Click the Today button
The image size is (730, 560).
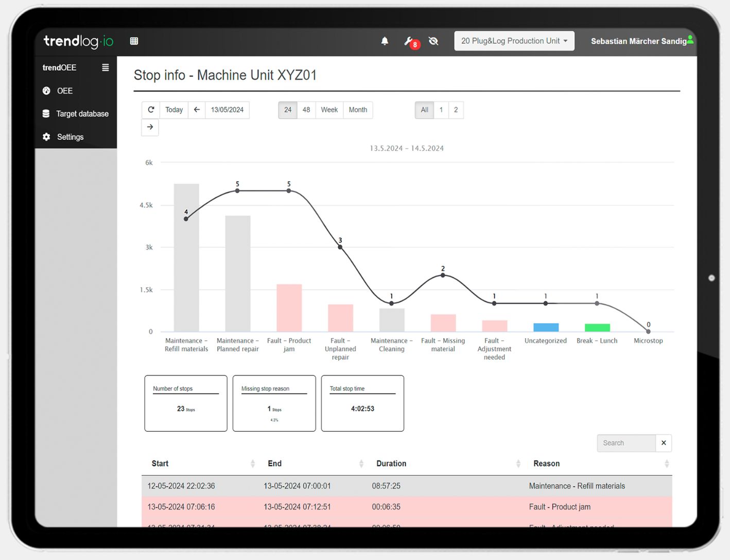[x=174, y=110]
